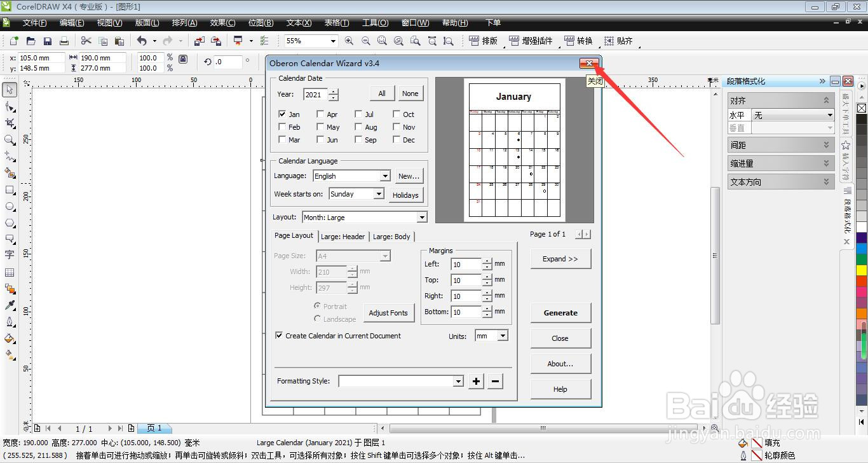The width and height of the screenshot is (868, 463).
Task: Select the Eyedropper tool
Action: [9, 305]
